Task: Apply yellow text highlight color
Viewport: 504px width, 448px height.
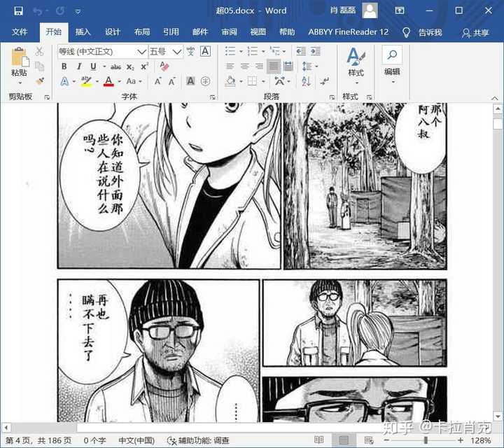Action: coord(86,81)
